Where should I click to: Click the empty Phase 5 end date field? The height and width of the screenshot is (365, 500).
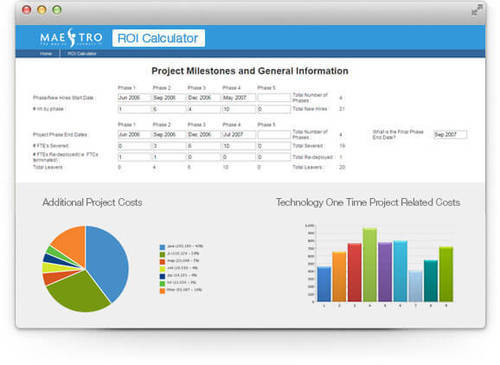tap(274, 134)
